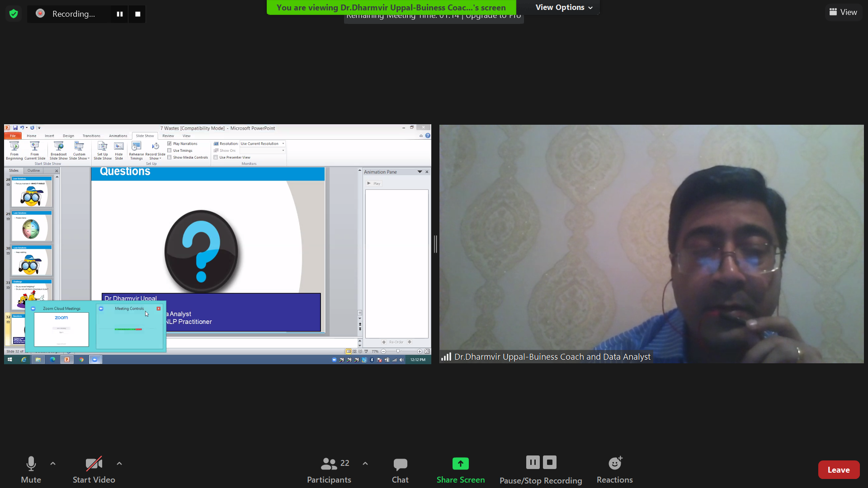Open the Record Slide Show dropdown

click(x=155, y=150)
